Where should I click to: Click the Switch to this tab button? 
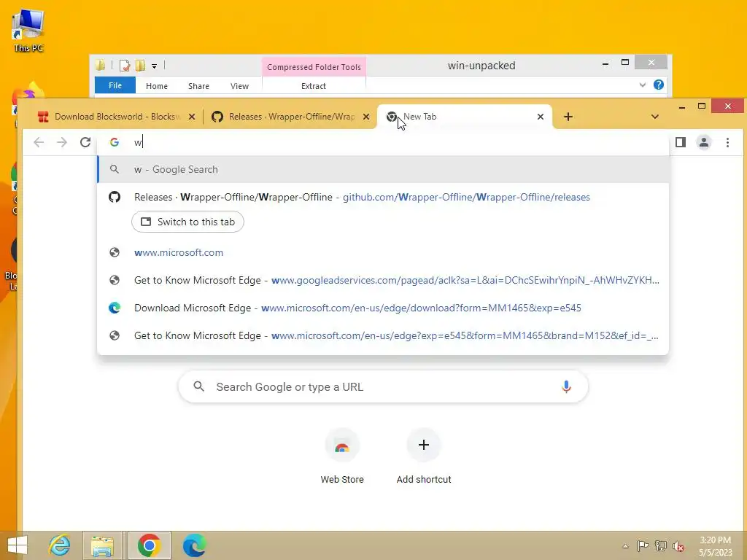click(x=187, y=222)
